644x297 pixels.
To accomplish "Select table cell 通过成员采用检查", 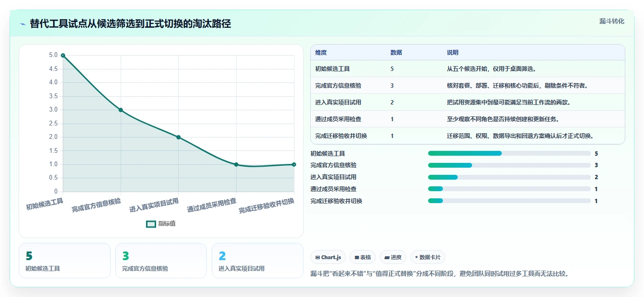I will [x=338, y=119].
